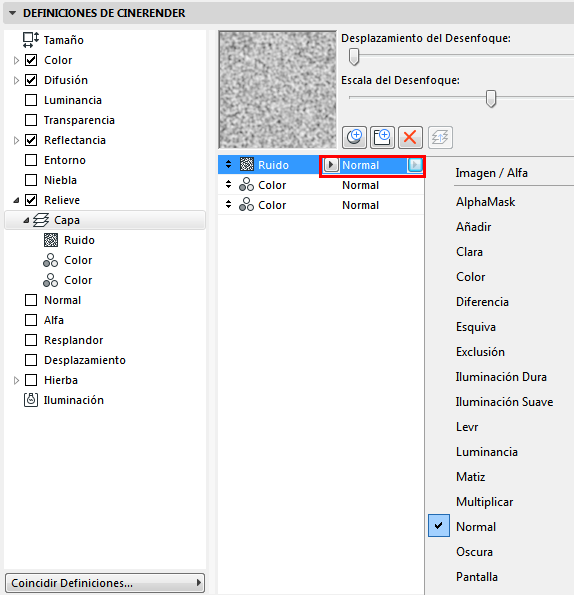The image size is (574, 595).
Task: Adjust the Escala del Desenfoque slider handle
Action: 491,99
